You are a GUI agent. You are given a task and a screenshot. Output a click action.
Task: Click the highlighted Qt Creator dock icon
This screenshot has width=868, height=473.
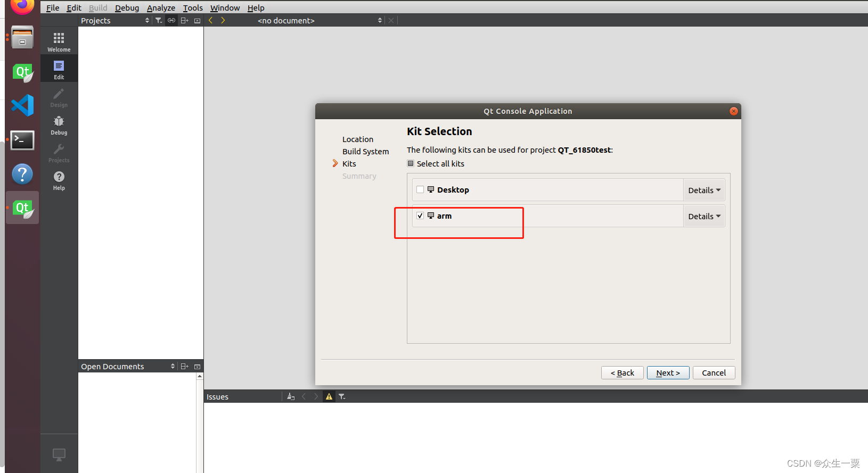pyautogui.click(x=22, y=208)
